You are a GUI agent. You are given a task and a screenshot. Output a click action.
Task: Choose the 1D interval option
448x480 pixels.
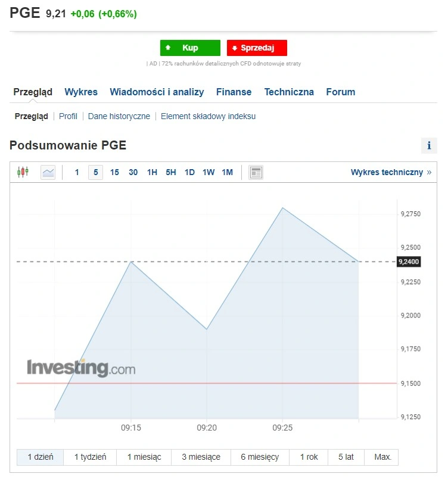click(x=189, y=172)
